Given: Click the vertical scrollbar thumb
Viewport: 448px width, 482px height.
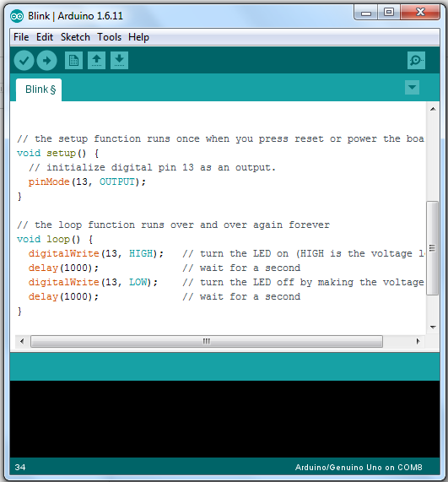Looking at the screenshot, I should (432, 248).
